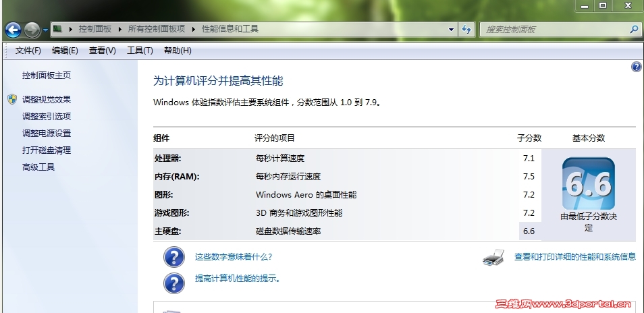
Task: Click question icon beside 提高计算机性能的提示
Action: coord(174,283)
